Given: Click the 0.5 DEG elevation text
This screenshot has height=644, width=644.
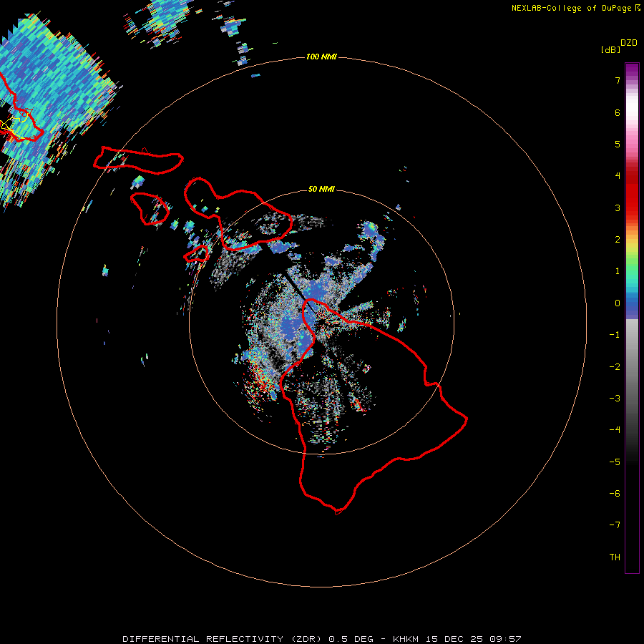Looking at the screenshot, I should 351,639.
